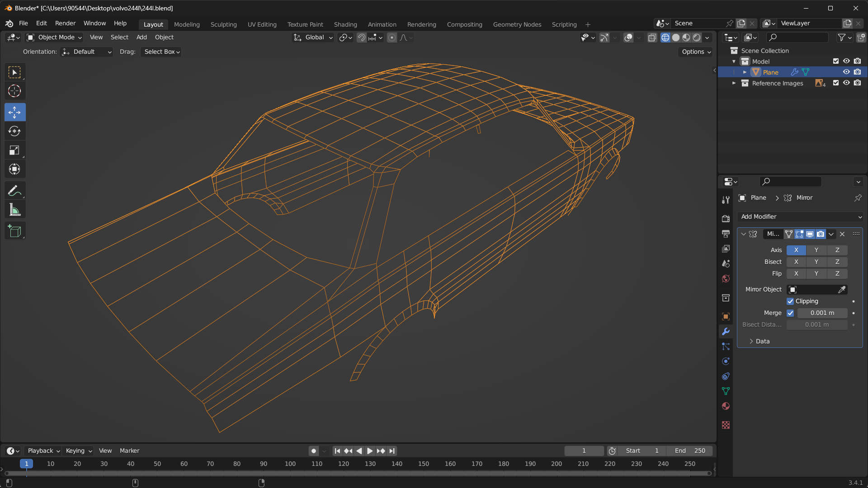The width and height of the screenshot is (868, 488).
Task: Switch to the Sculpting workspace tab
Action: pyautogui.click(x=223, y=24)
